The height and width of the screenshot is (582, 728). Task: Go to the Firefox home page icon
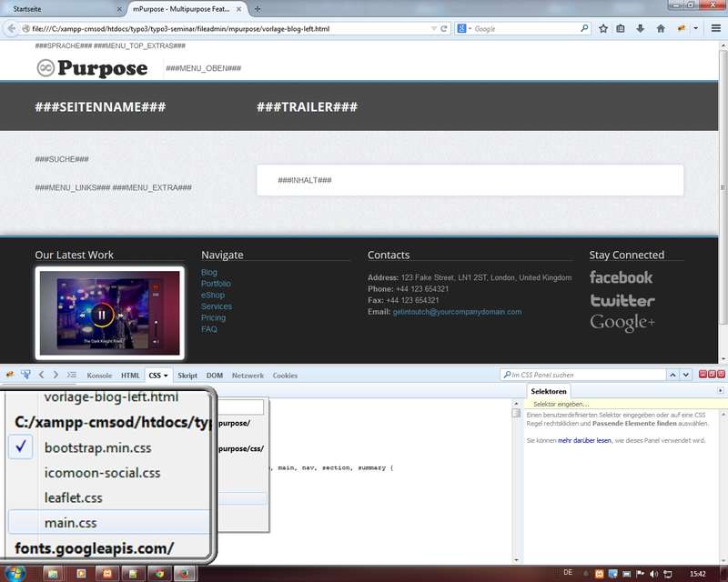point(661,28)
